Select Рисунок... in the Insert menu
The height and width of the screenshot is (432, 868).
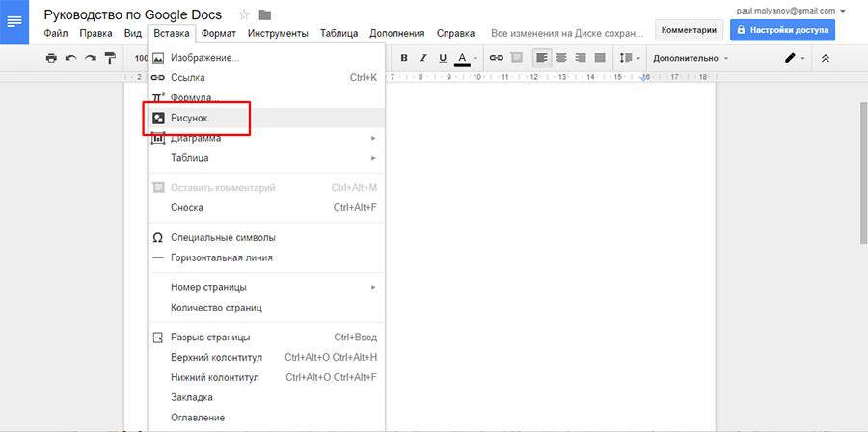coord(266,118)
